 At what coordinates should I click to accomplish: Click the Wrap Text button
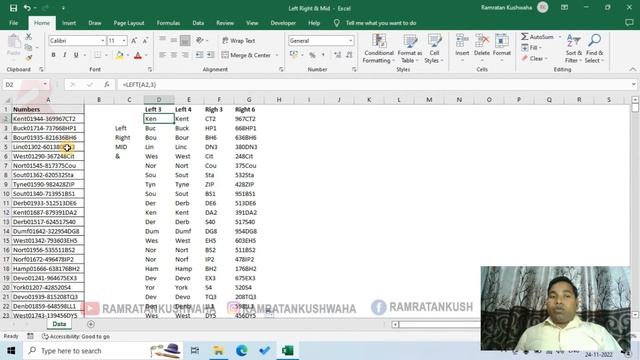click(x=239, y=40)
